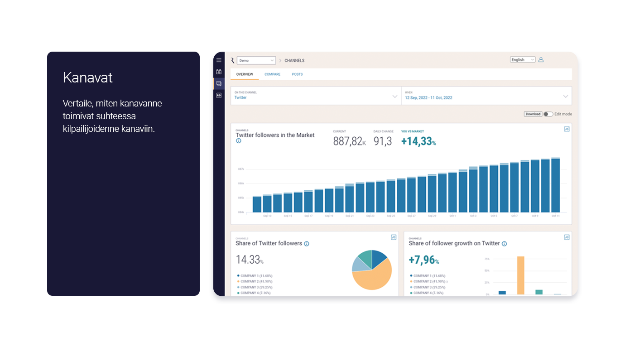Screen dimensions: 644x357
Task: Switch to the Compare tab
Action: 273,74
